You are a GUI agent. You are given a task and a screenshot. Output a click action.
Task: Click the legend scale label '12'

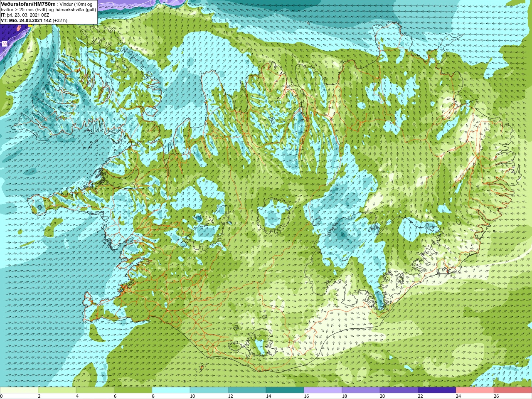coord(230,397)
